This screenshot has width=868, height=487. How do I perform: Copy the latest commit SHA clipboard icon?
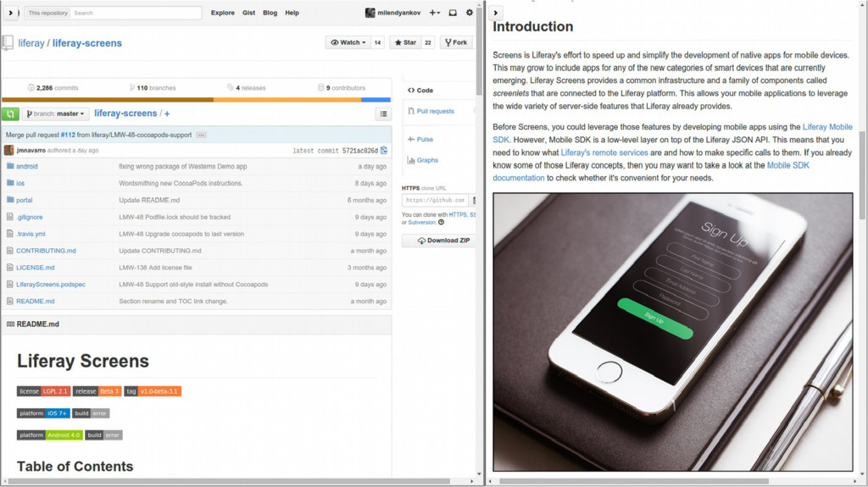tap(384, 150)
